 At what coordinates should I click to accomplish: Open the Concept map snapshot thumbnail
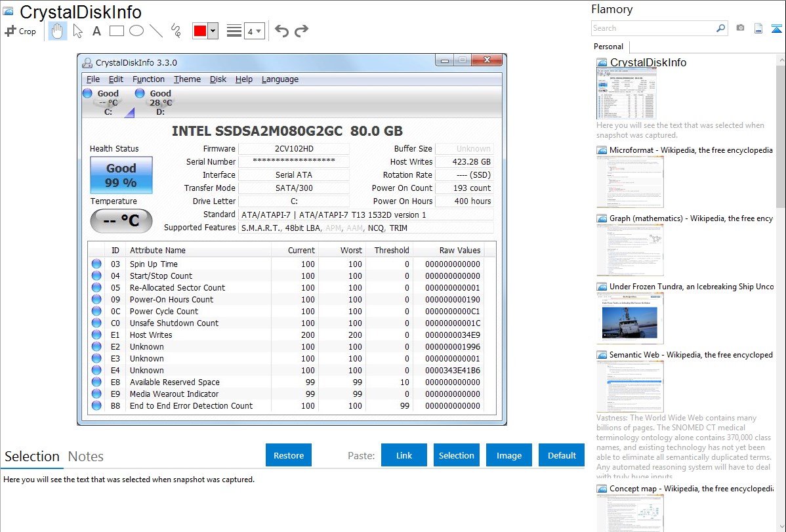pyautogui.click(x=630, y=513)
